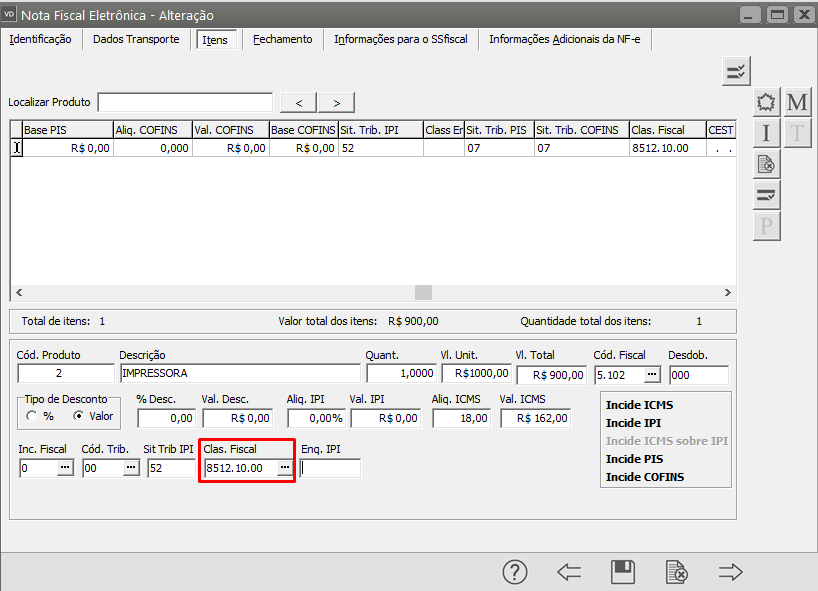Click the I button on right panel
The width and height of the screenshot is (818, 591).
[766, 133]
